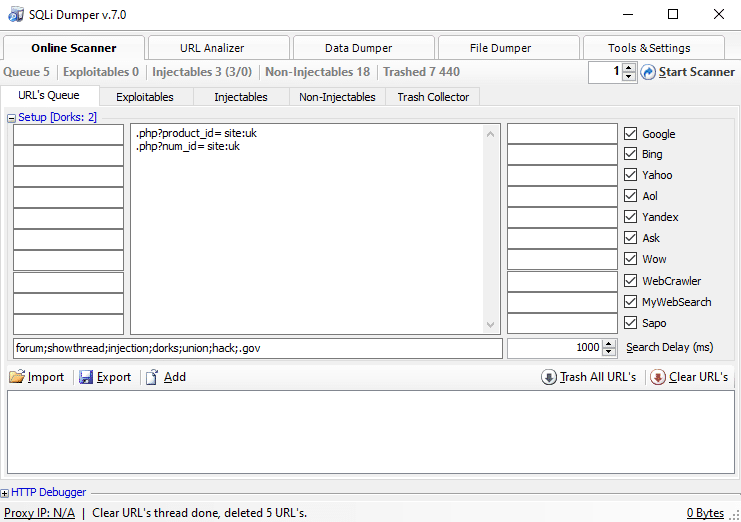Click the dork list scroll-down arrow
This screenshot has width=741, height=522.
point(491,325)
